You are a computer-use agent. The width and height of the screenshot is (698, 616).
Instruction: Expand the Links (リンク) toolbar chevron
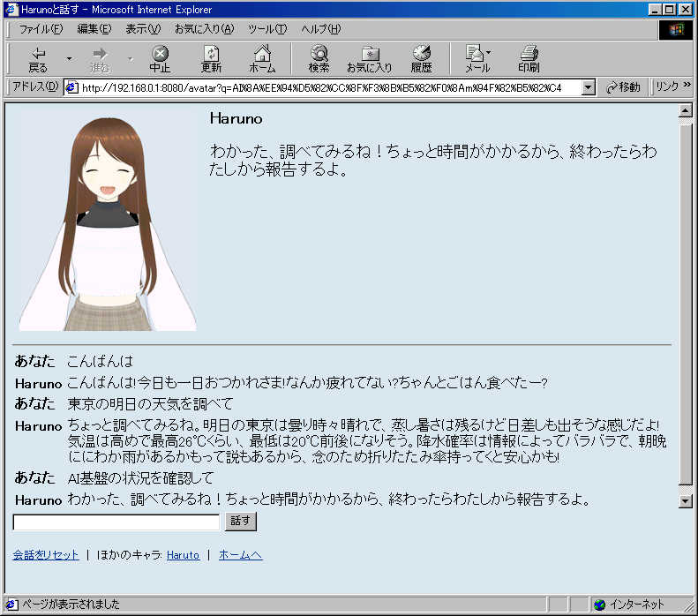click(x=687, y=84)
